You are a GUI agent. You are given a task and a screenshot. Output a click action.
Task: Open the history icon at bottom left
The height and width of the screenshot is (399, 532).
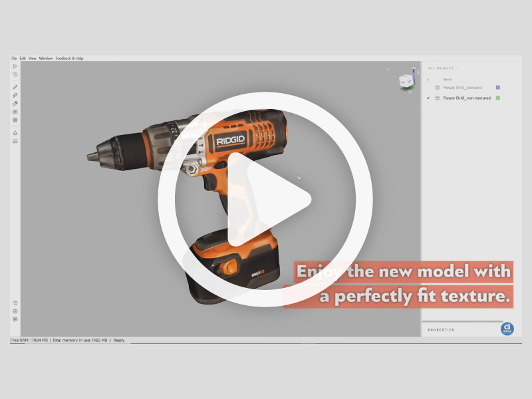(x=15, y=303)
